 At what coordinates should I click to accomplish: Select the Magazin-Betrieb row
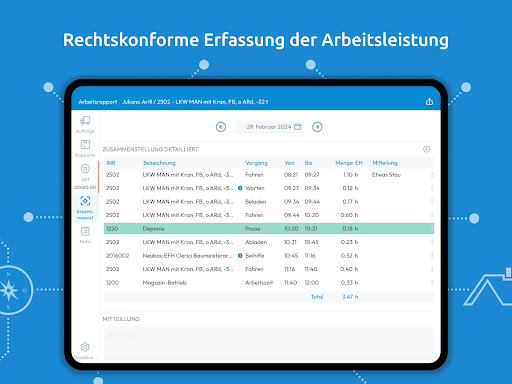point(269,283)
